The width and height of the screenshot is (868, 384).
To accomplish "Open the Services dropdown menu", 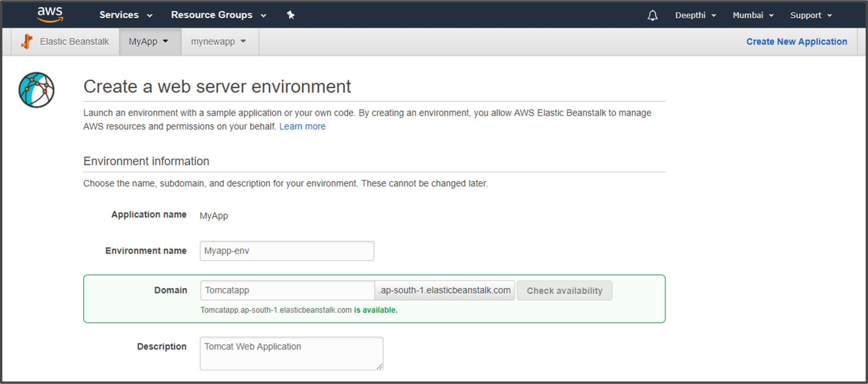I will point(126,15).
